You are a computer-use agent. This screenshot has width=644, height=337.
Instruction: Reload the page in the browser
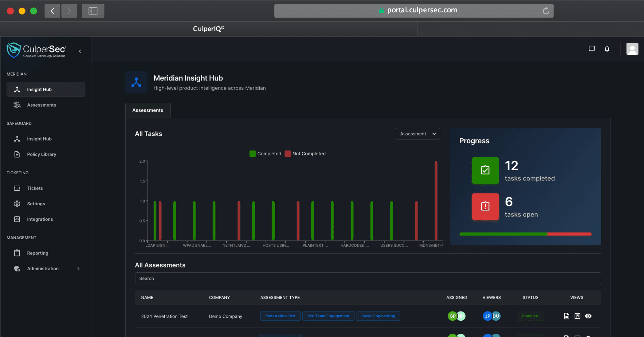[546, 11]
